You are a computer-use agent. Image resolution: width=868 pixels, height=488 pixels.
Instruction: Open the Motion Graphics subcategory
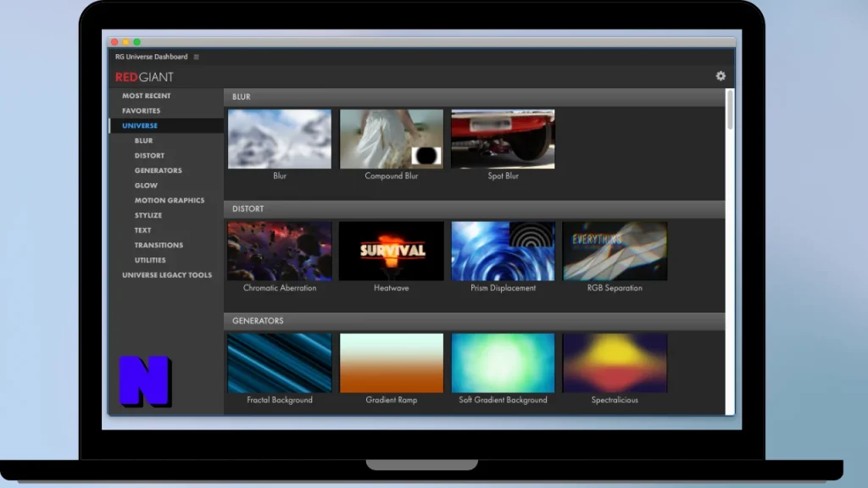click(x=170, y=200)
